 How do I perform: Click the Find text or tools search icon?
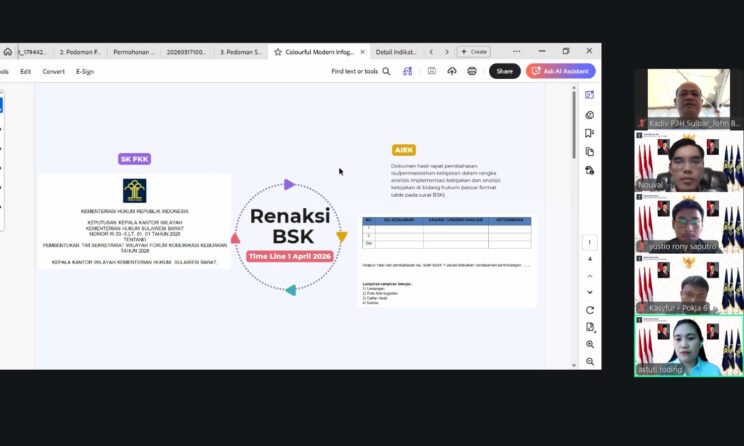(x=386, y=71)
